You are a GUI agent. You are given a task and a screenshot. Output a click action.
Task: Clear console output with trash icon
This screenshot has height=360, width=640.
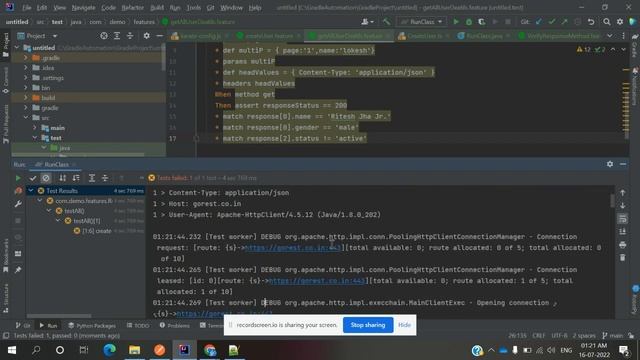click(622, 258)
